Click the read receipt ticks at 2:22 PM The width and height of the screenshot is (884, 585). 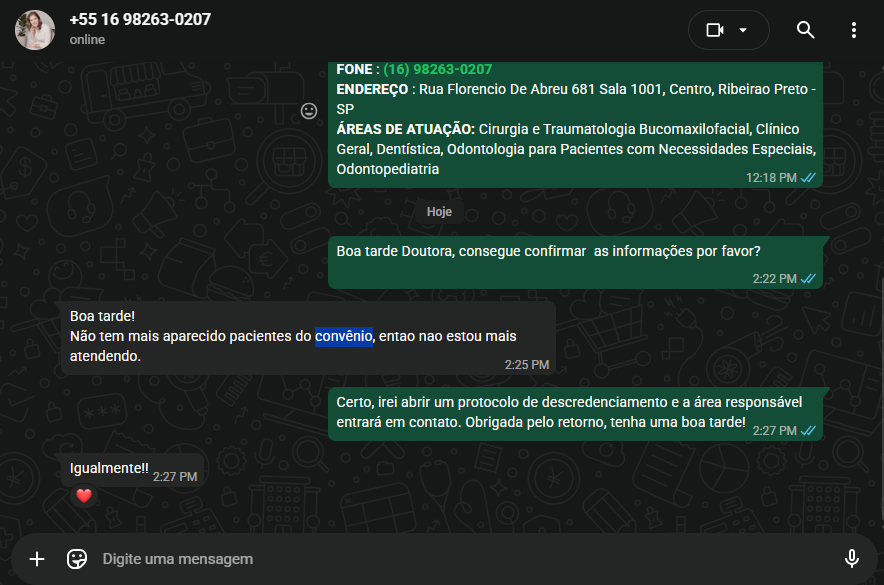pos(808,278)
